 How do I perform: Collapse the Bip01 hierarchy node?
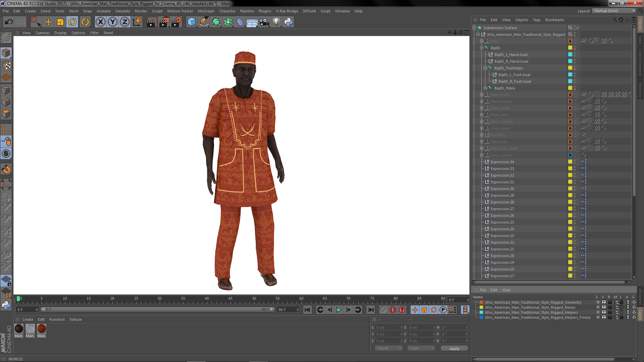coord(482,48)
